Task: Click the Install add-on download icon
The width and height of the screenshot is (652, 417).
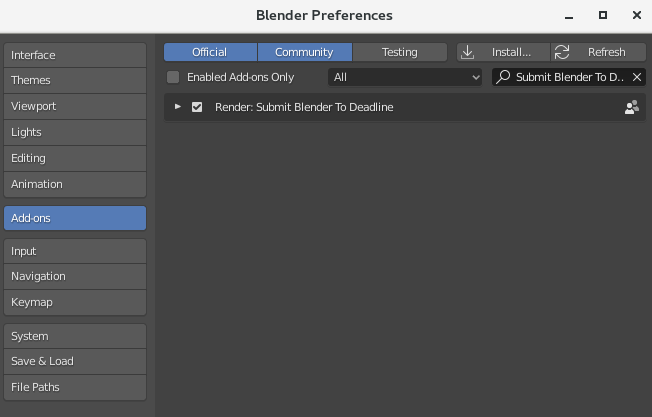Action: click(467, 52)
